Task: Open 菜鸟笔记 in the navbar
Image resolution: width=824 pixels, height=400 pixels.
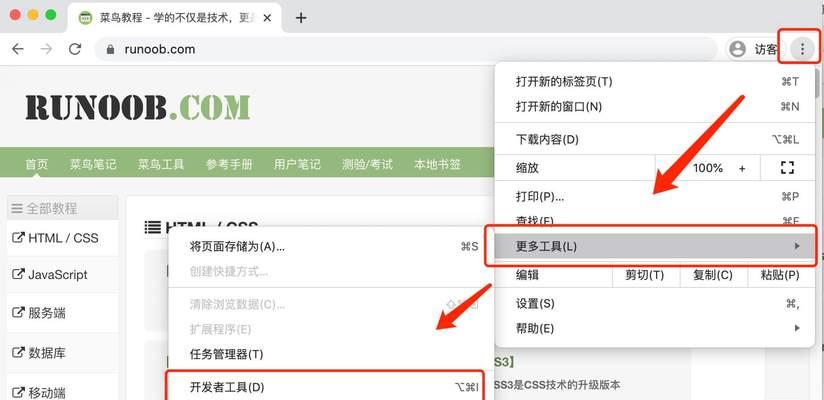Action: click(x=93, y=165)
